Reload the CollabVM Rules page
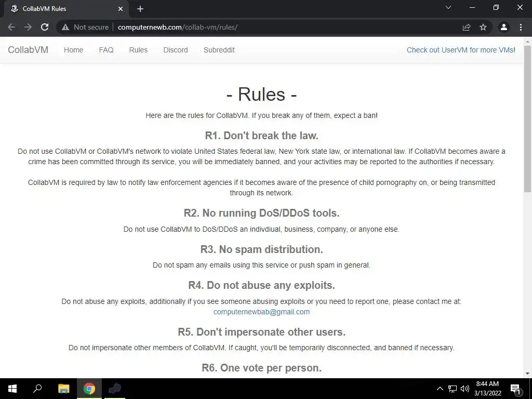The height and width of the screenshot is (399, 532). click(45, 27)
